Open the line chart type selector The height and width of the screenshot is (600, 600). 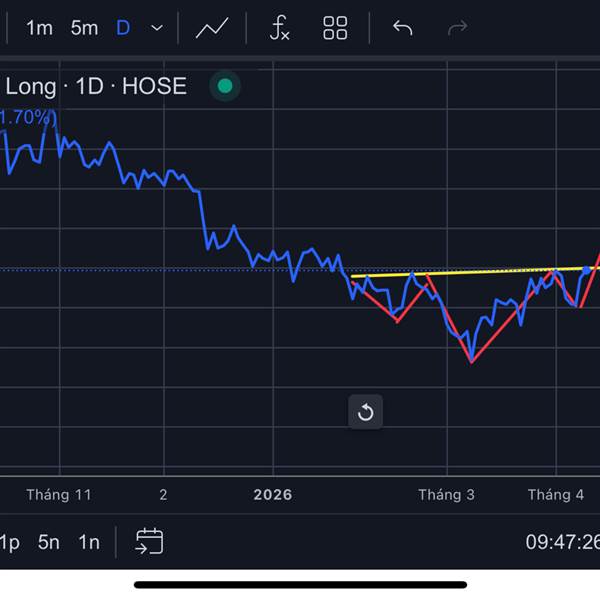coord(212,28)
